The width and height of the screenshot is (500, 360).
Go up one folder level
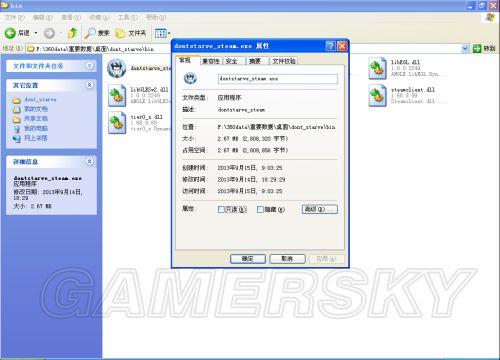click(x=72, y=33)
